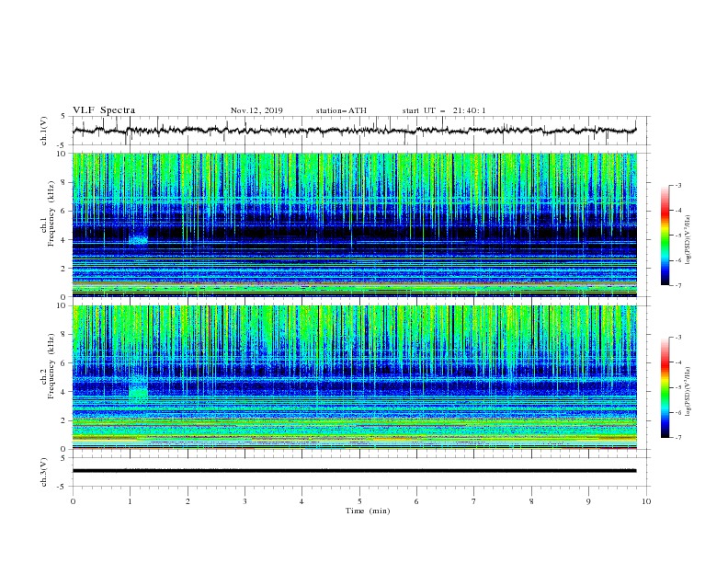Click the log(PSD) label beside ch.2 colorbar
The height and width of the screenshot is (563, 728).
pyautogui.click(x=688, y=392)
